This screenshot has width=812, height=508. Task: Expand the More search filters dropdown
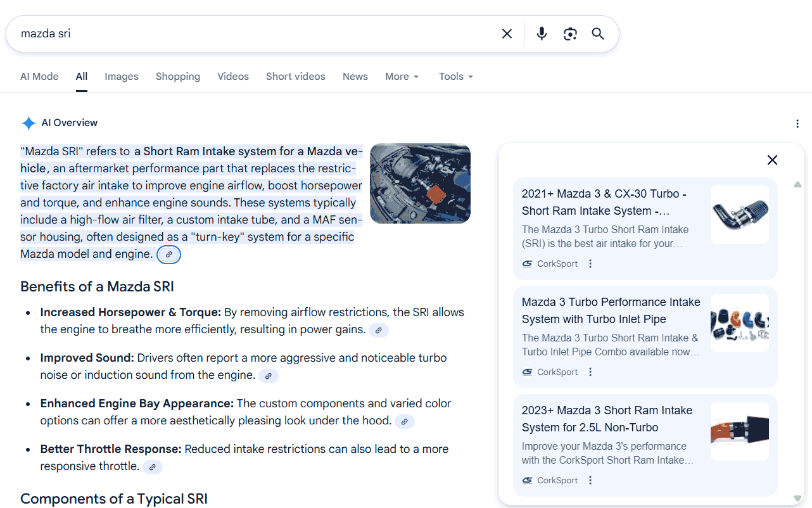pos(402,77)
